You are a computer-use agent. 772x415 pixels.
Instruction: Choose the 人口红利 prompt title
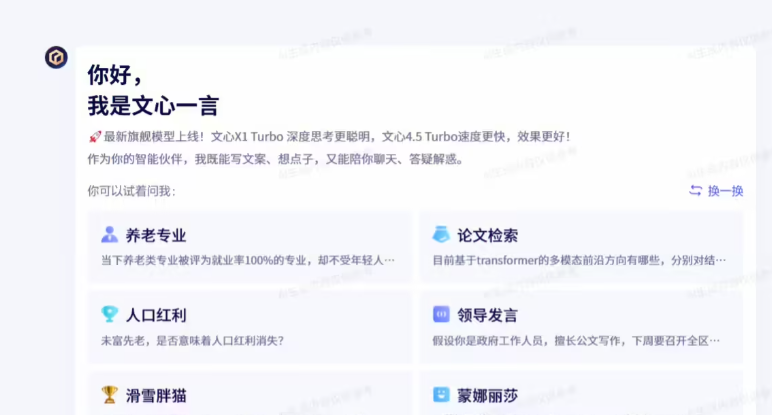[x=156, y=315]
